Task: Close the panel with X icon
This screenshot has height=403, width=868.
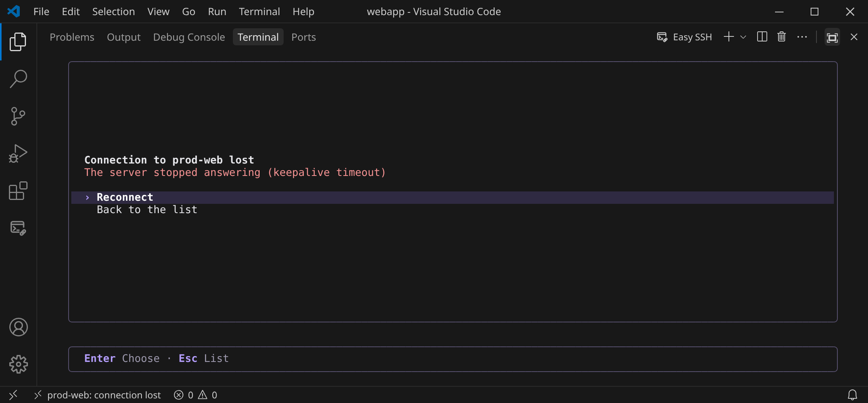Action: [854, 37]
